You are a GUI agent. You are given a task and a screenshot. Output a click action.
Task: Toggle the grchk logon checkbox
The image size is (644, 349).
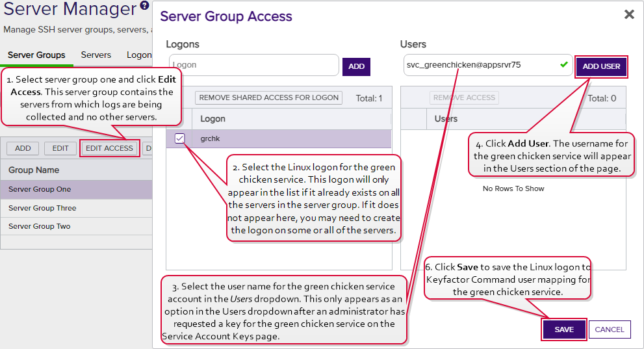pos(180,138)
